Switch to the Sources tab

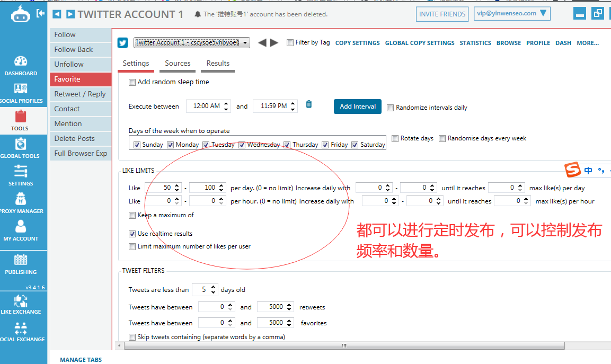pyautogui.click(x=177, y=63)
